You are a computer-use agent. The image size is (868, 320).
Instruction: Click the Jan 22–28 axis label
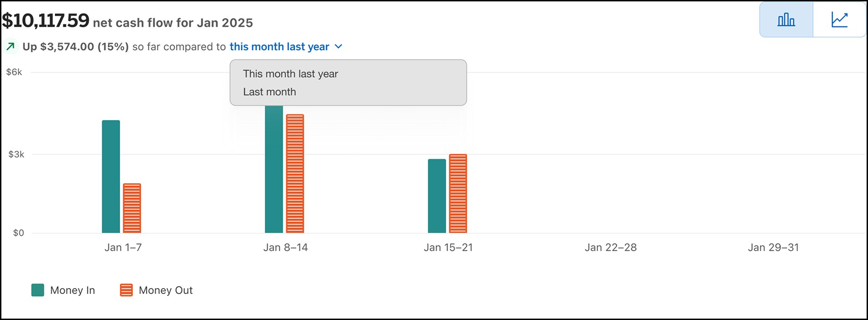pos(611,248)
